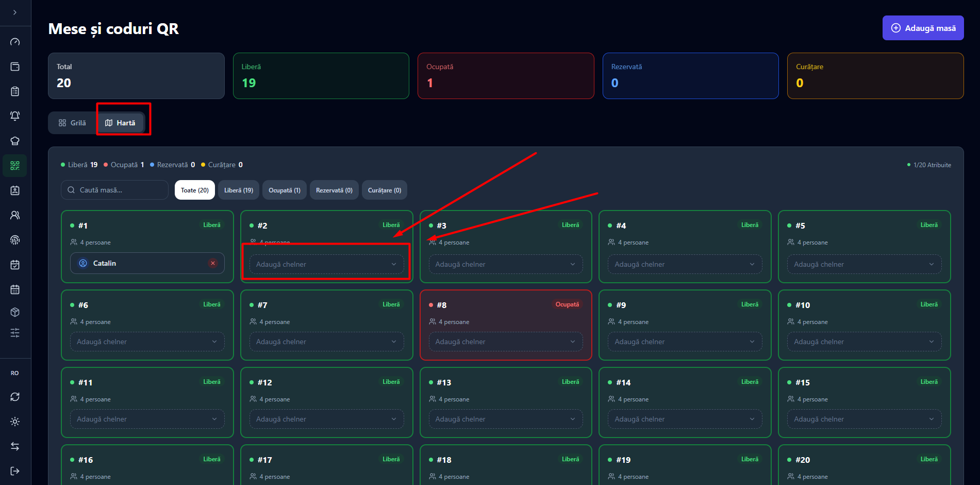The width and height of the screenshot is (980, 485).
Task: Click the refresh sync icon in sidebar
Action: tap(15, 397)
